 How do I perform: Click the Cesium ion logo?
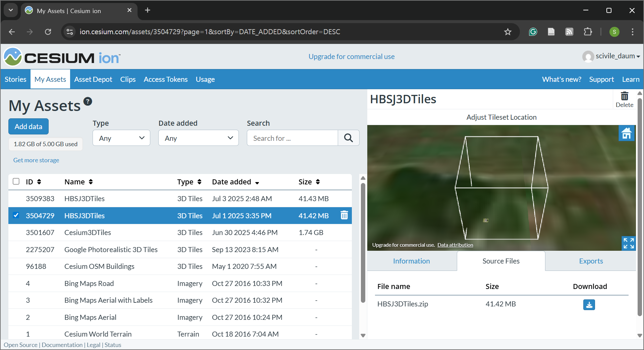pyautogui.click(x=62, y=57)
